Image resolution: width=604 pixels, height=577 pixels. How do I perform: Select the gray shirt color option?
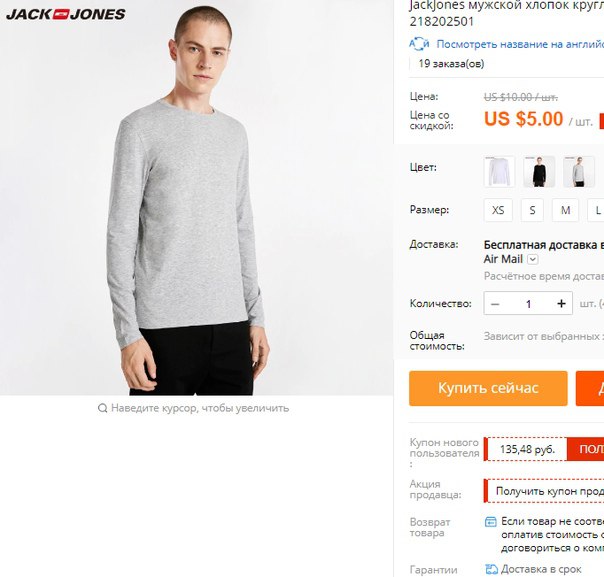click(579, 171)
